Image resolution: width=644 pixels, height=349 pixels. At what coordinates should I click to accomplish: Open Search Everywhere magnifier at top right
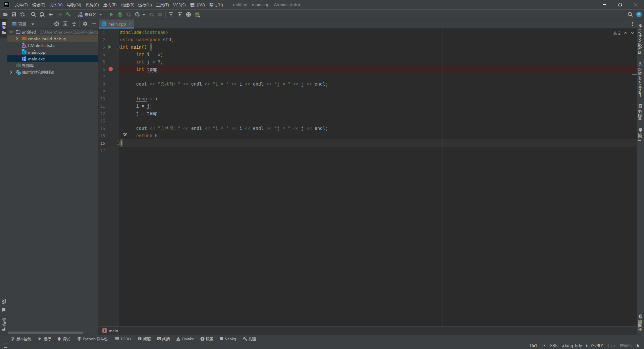click(630, 14)
